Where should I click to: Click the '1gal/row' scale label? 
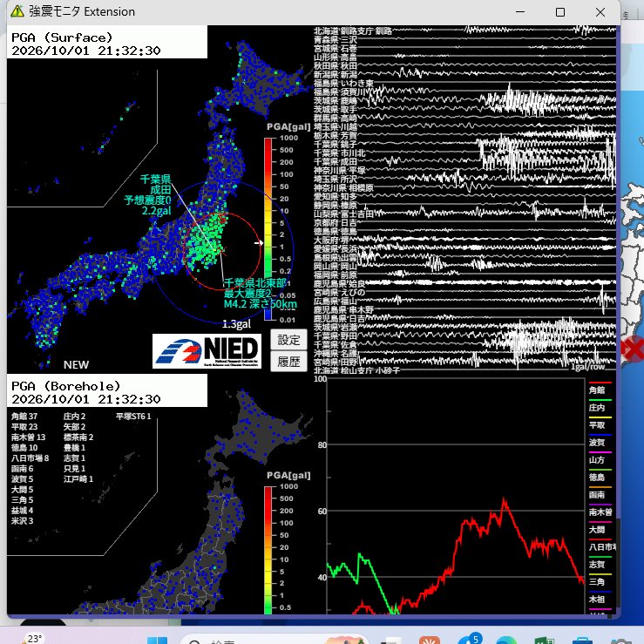pos(587,366)
